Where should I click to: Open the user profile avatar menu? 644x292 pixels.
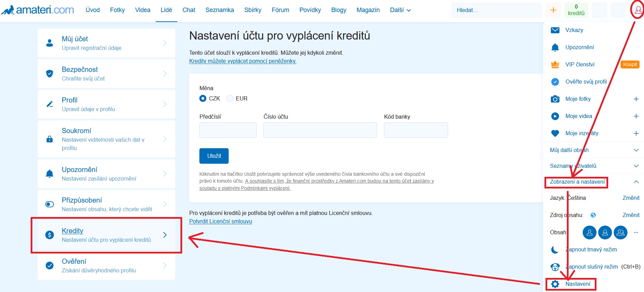click(637, 10)
